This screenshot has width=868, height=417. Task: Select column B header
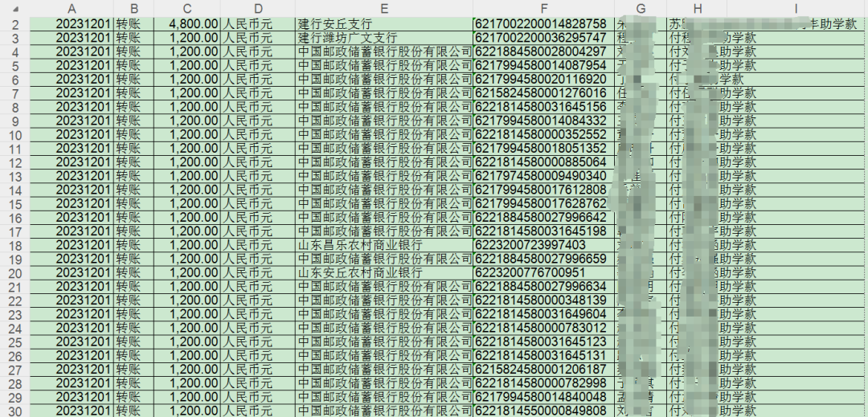point(133,9)
